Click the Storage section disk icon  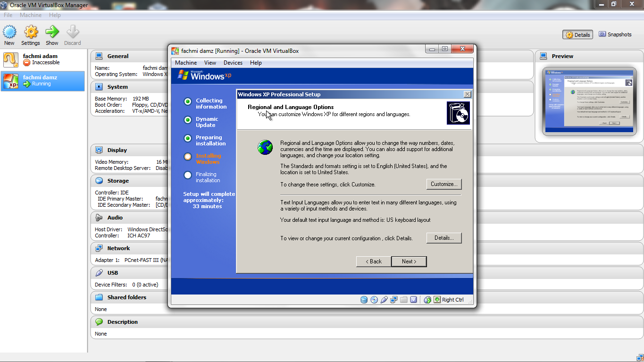pyautogui.click(x=99, y=181)
